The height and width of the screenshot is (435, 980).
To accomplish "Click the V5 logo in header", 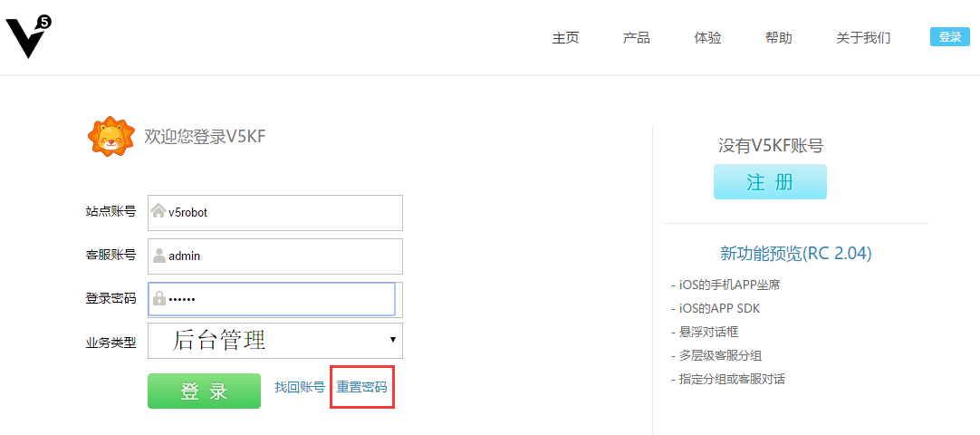I will click(28, 37).
